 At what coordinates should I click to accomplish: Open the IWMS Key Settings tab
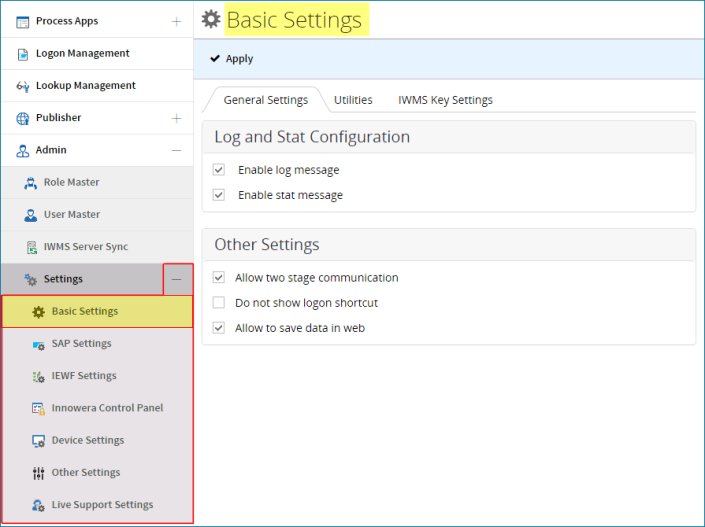point(445,100)
